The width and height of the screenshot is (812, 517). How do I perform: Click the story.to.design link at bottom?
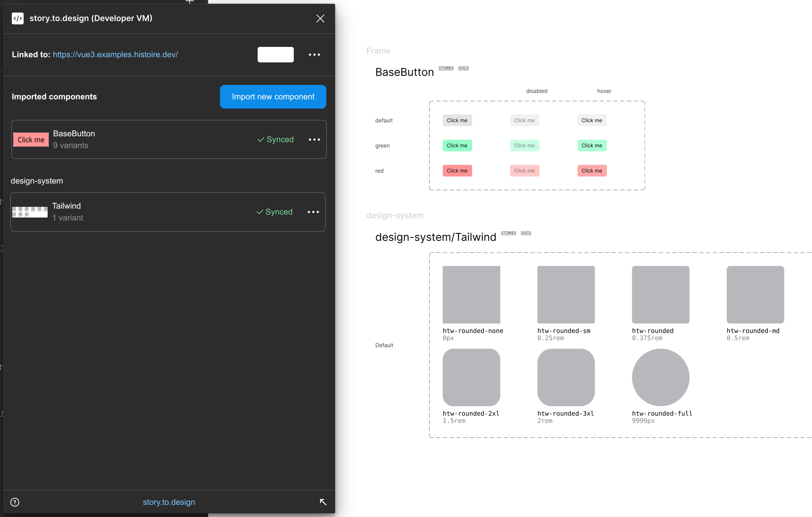tap(169, 501)
